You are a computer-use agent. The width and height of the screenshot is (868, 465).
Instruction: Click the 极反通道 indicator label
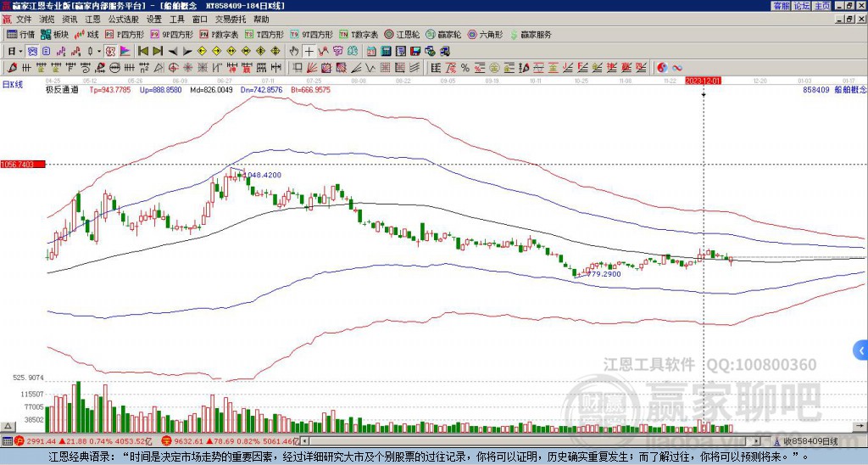62,90
